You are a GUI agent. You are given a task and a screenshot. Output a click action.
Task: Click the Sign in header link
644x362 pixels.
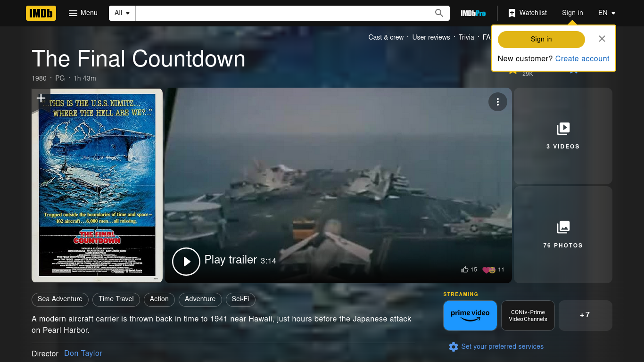[572, 13]
